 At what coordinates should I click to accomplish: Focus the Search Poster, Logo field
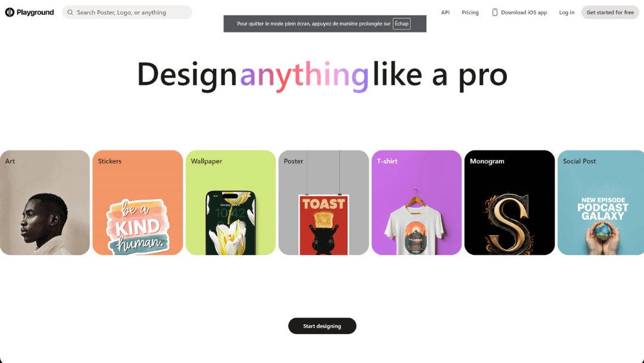tap(127, 13)
